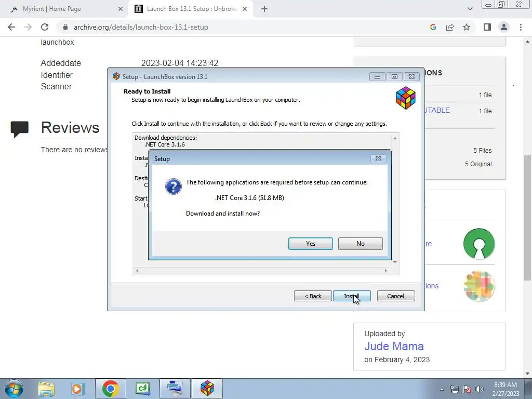Bookmark this page with the star icon
Image resolution: width=532 pixels, height=399 pixels.
tap(467, 27)
